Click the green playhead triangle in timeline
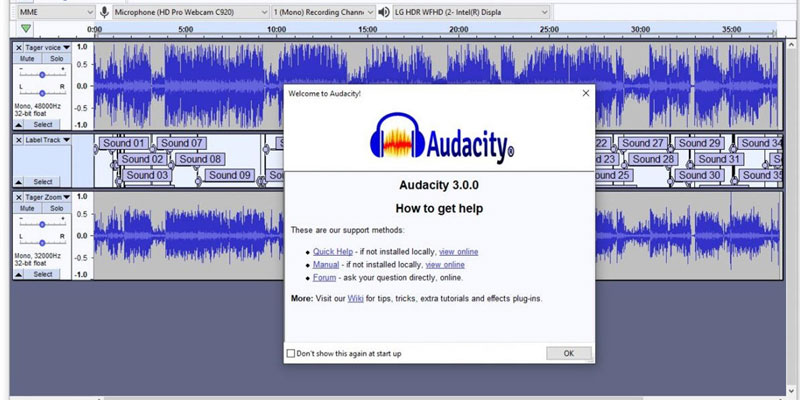Image resolution: width=800 pixels, height=400 pixels. (x=26, y=29)
